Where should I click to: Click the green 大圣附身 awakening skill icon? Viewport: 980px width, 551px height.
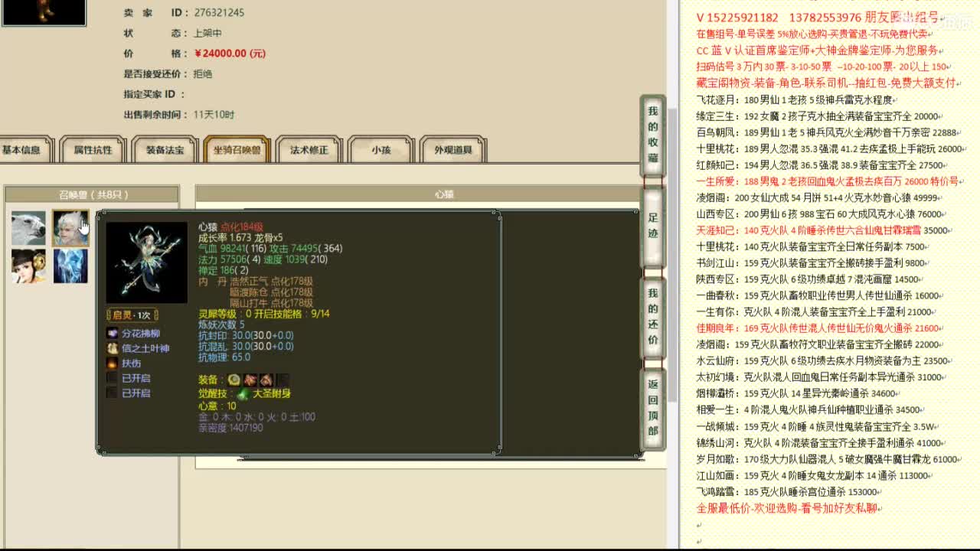point(243,394)
